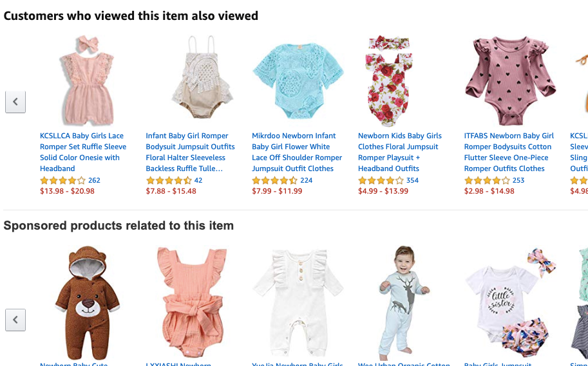The height and width of the screenshot is (366, 588).
Task: Open ITFABS Newborn Baby Girl Romper link
Action: tap(509, 152)
